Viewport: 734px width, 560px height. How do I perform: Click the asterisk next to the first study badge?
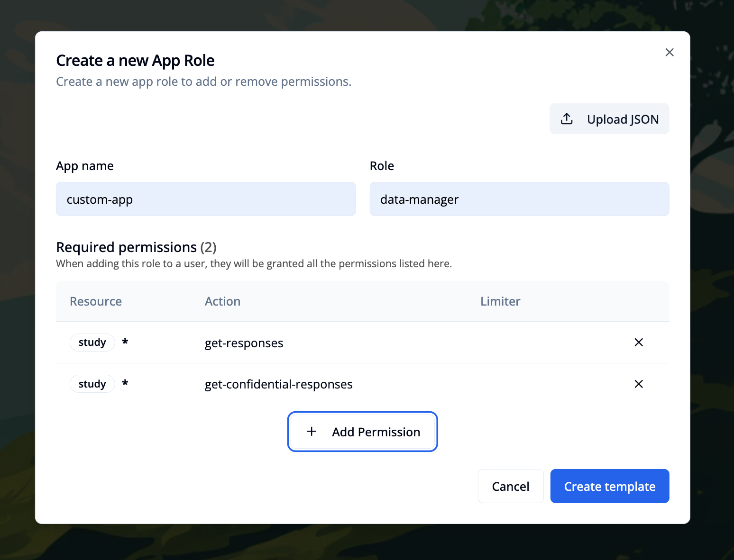(x=125, y=342)
